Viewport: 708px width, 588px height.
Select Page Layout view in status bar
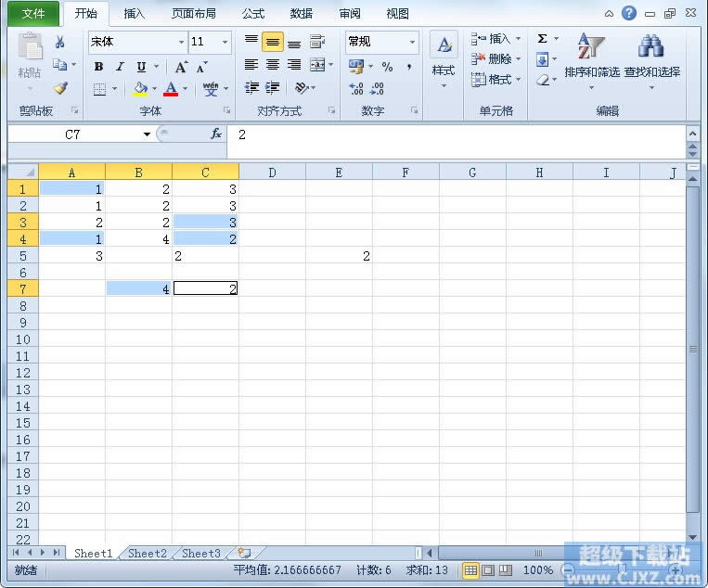click(x=488, y=570)
